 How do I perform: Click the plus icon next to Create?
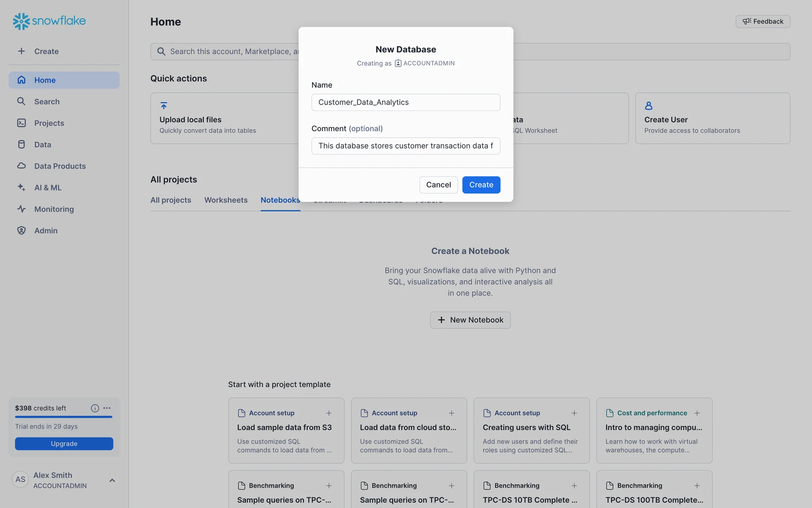(21, 51)
